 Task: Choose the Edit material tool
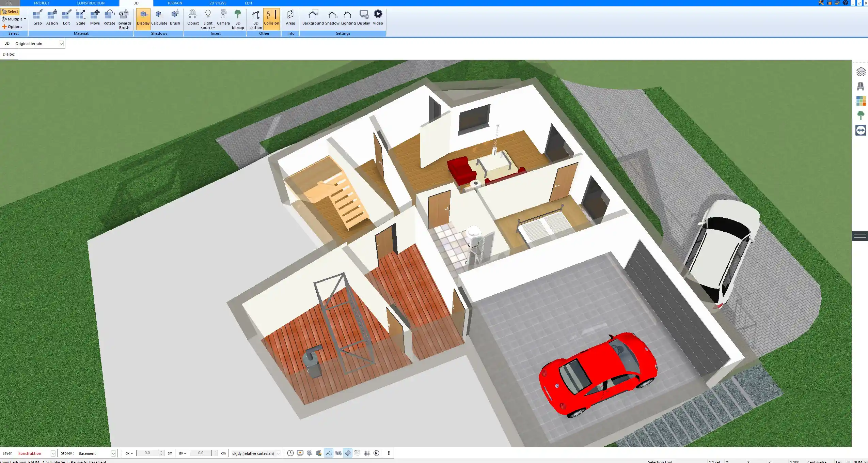[x=66, y=18]
